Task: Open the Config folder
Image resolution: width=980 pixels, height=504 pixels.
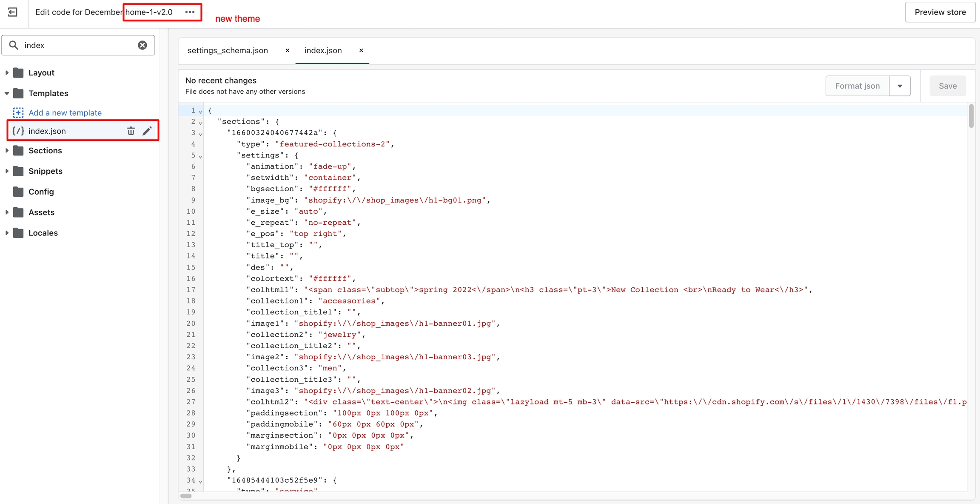Action: (x=41, y=192)
